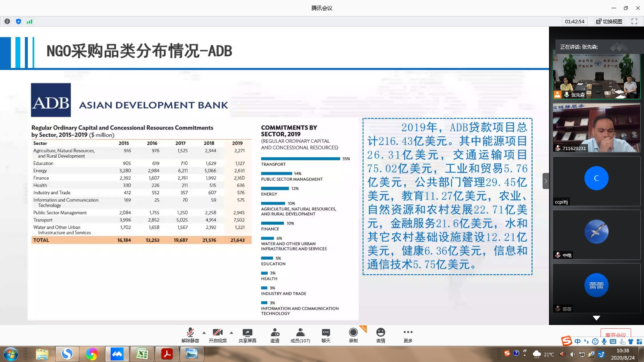Open the 共享屏幕 screen share icon
This screenshot has height=362, width=644.
[x=247, y=335]
